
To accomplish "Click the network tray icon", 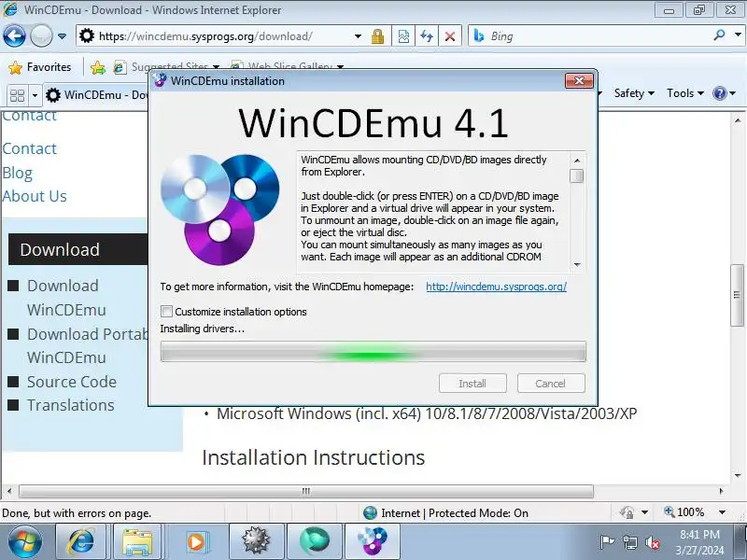I will click(629, 542).
